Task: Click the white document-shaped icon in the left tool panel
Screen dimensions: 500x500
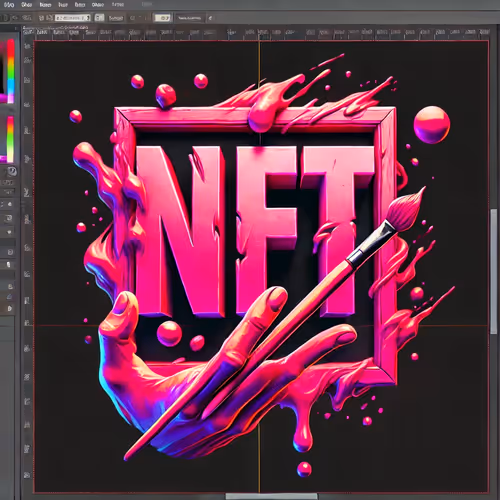Action: coord(9,265)
